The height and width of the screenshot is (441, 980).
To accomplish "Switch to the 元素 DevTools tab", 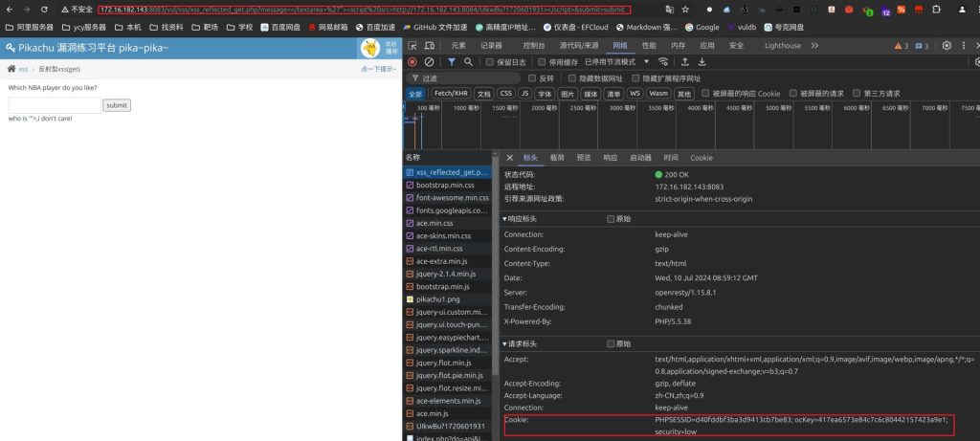I will (458, 46).
